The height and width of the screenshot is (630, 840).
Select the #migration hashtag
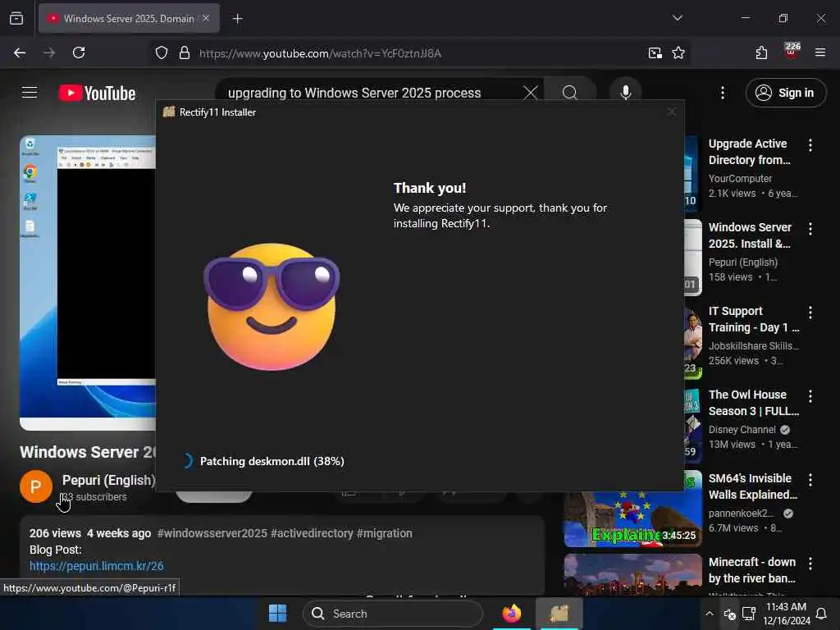tap(385, 533)
